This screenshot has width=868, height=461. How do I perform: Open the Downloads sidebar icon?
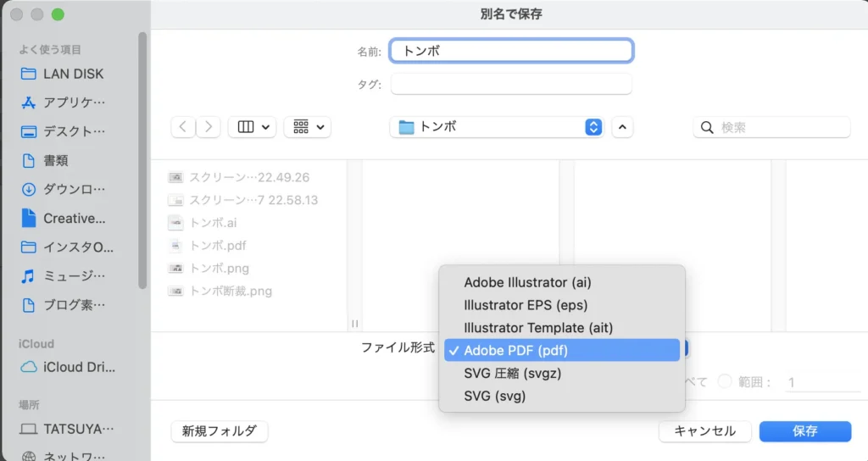point(29,189)
